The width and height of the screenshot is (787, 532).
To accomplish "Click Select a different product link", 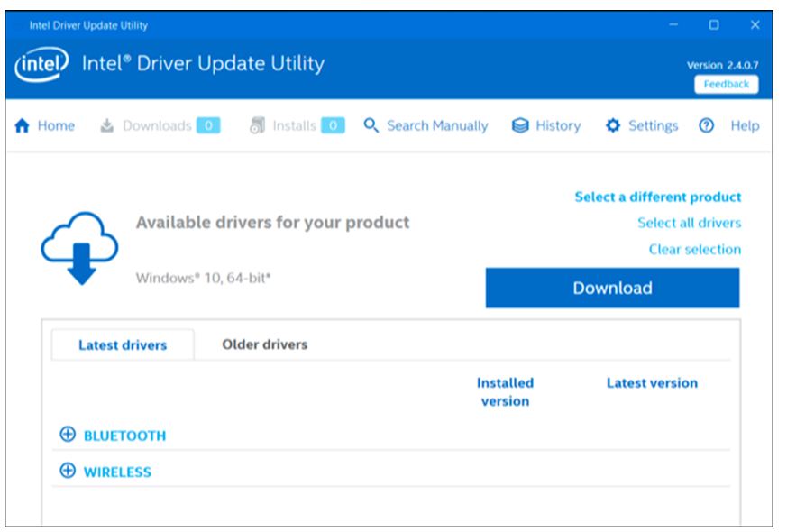I will point(658,197).
